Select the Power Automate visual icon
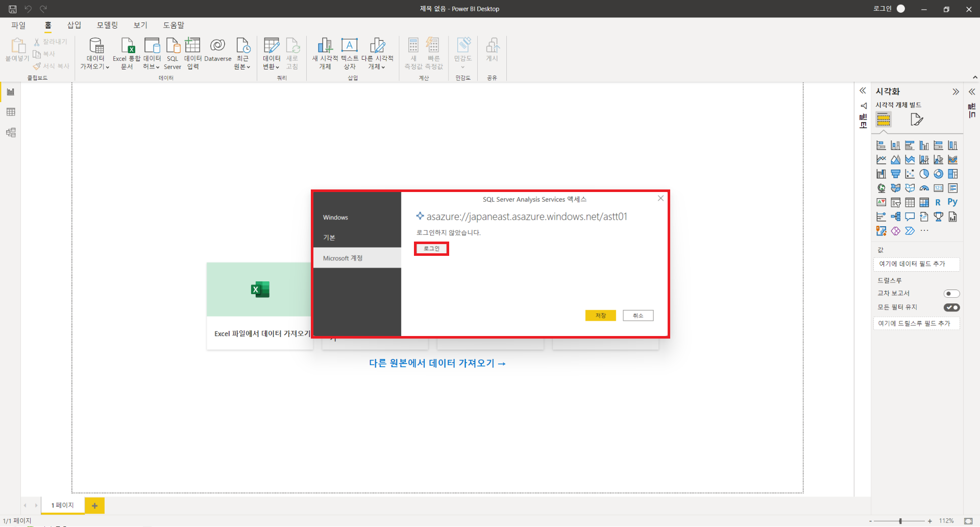 click(x=910, y=231)
